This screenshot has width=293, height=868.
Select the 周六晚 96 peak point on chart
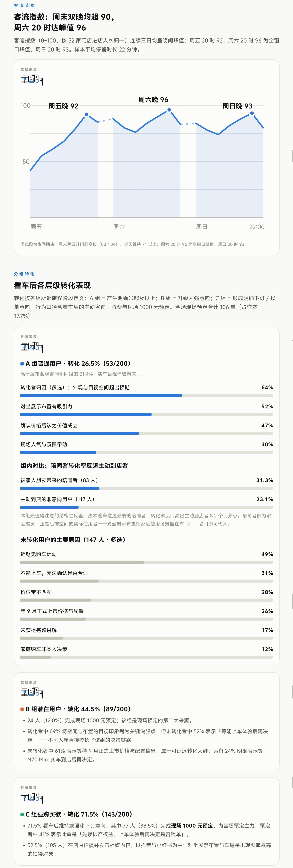[169, 110]
